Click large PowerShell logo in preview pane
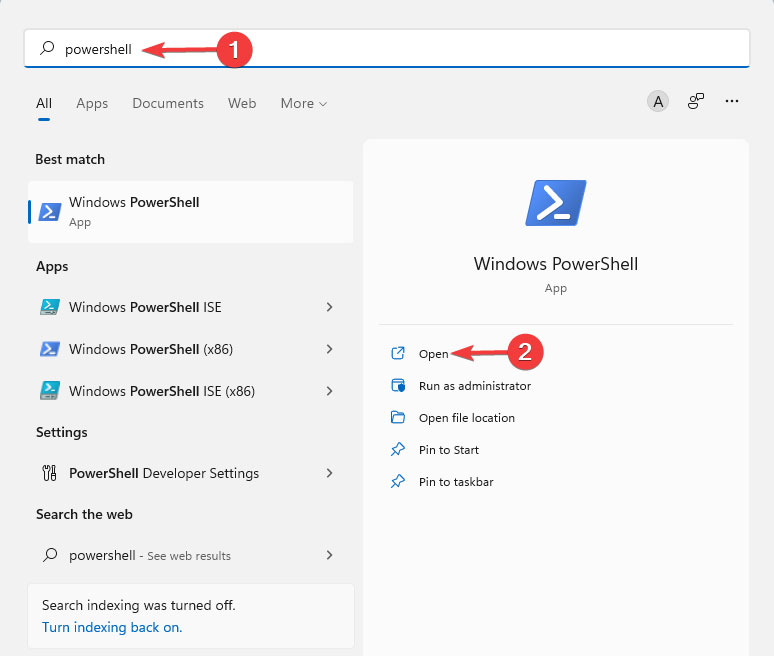 556,203
